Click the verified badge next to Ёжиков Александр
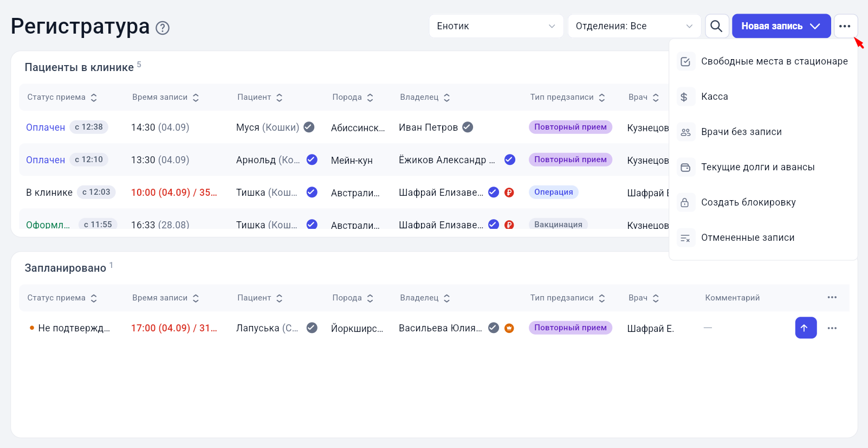 click(x=510, y=159)
